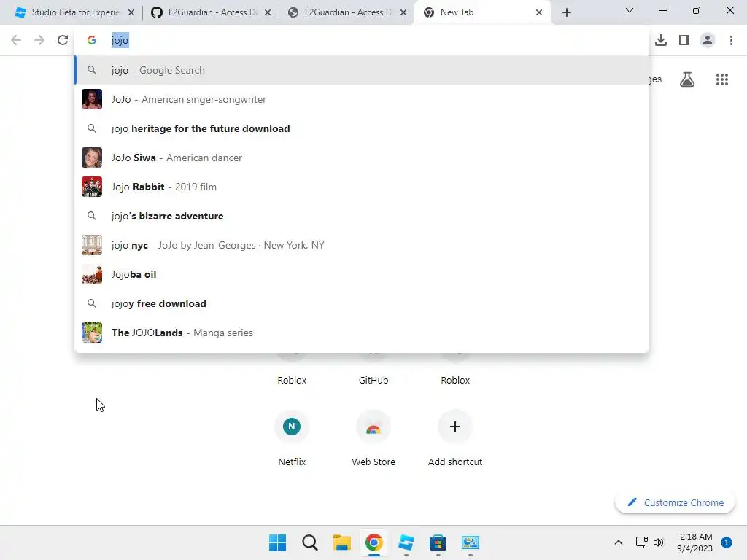Screen dimensions: 747x560
Task: Open the profile avatar icon
Action: 708,40
